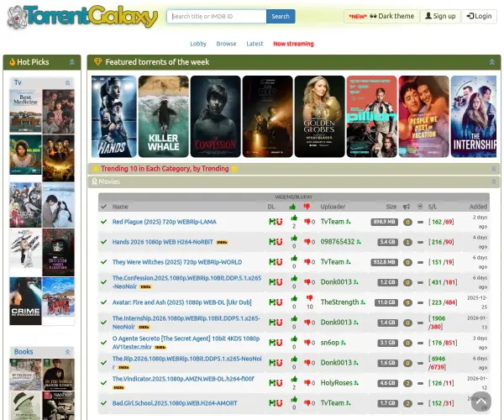Open Bad.Girl.School.2025.1080p.WEB.H264-AMORT torrent

click(x=175, y=403)
